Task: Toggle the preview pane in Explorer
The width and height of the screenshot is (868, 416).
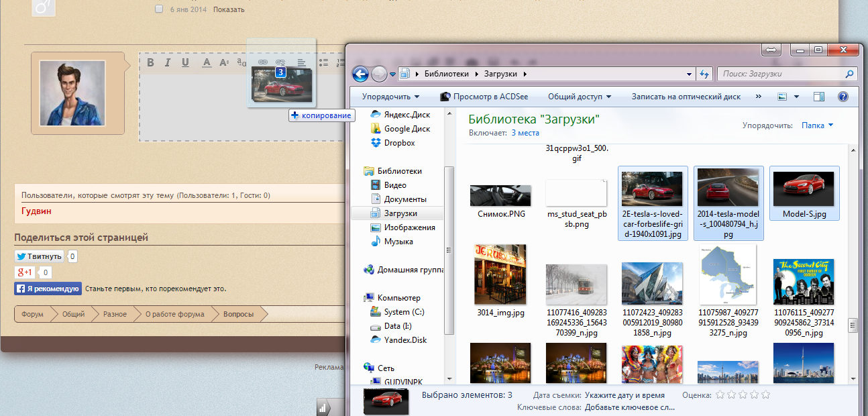Action: click(x=818, y=97)
